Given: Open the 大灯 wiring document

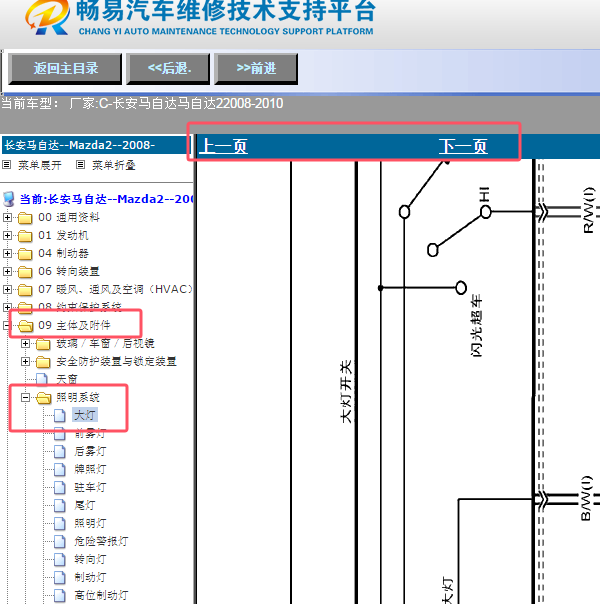Looking at the screenshot, I should [85, 415].
